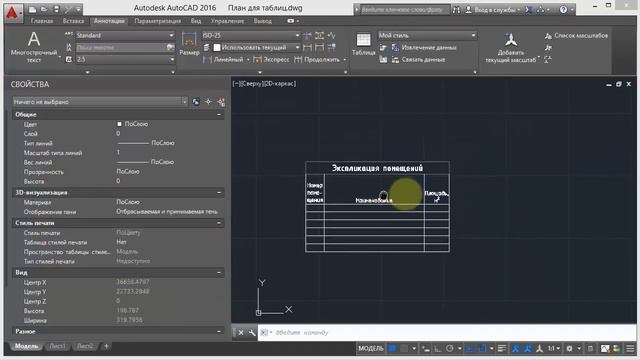Screen dimensions: 640x360
Task: Click the Список масштабов scale list icon
Action: [x=548, y=36]
